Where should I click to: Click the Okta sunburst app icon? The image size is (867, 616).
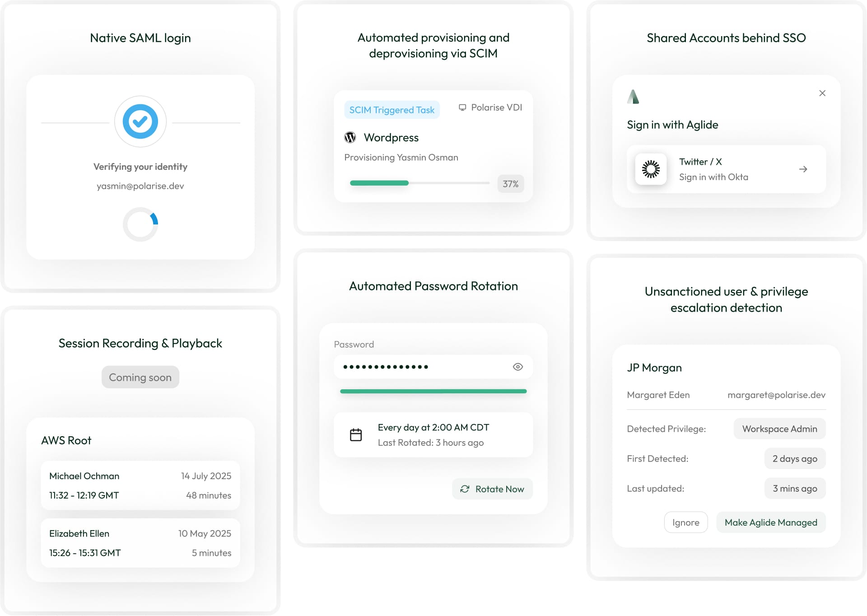coord(651,169)
